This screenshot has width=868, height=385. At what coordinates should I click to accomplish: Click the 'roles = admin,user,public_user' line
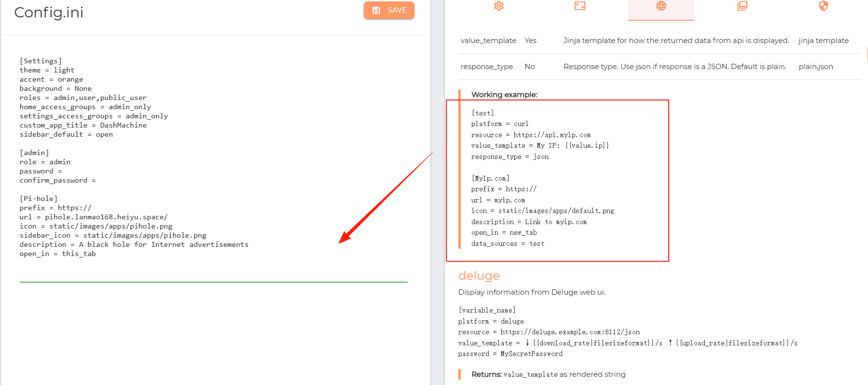click(83, 98)
